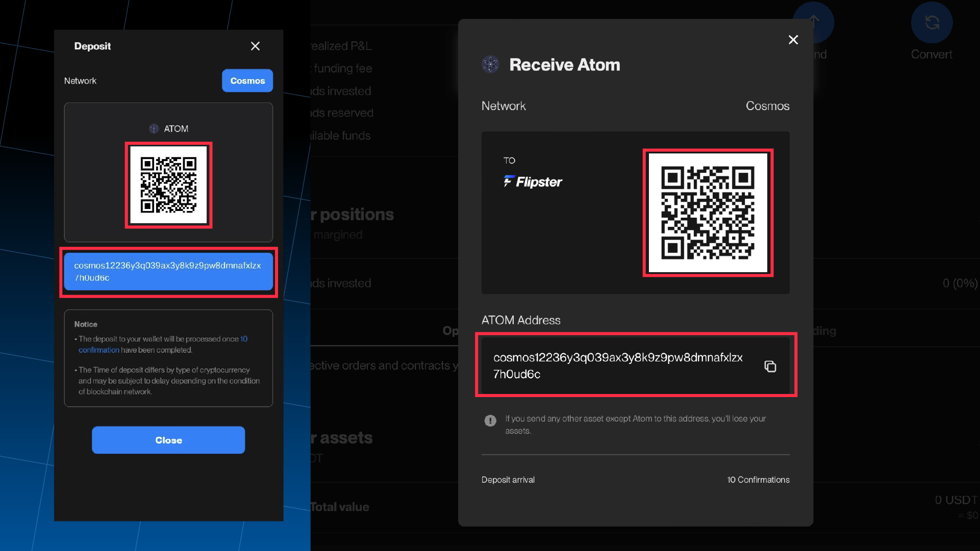Viewport: 980px width, 551px height.
Task: Click the Convert icon in background page
Action: click(x=932, y=22)
